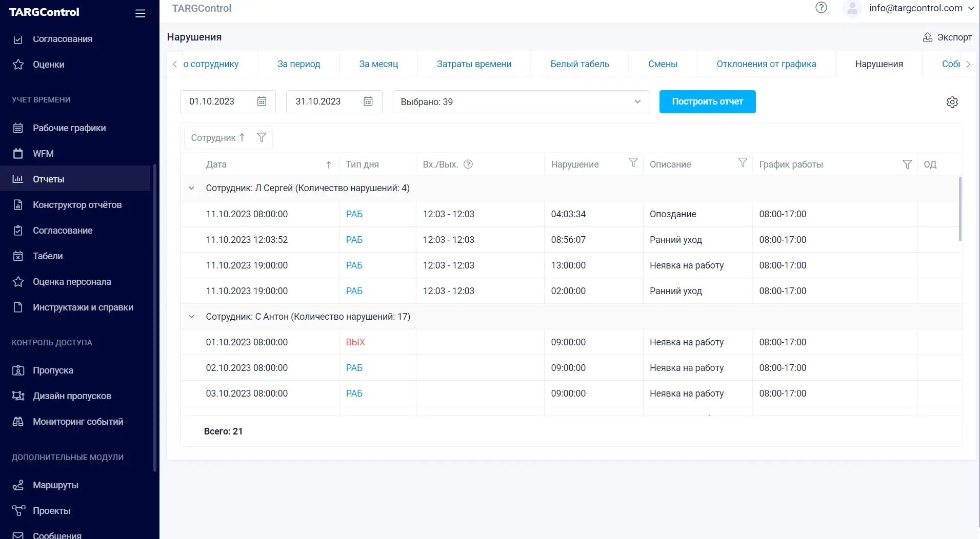Open the Сообщения sidebar item

pos(57,535)
